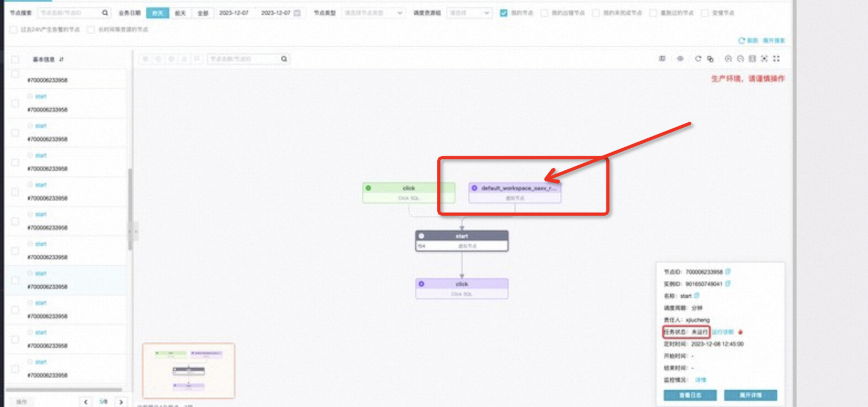This screenshot has width=868, height=407.
Task: Click the refresh icon next to 刷新
Action: pos(741,41)
